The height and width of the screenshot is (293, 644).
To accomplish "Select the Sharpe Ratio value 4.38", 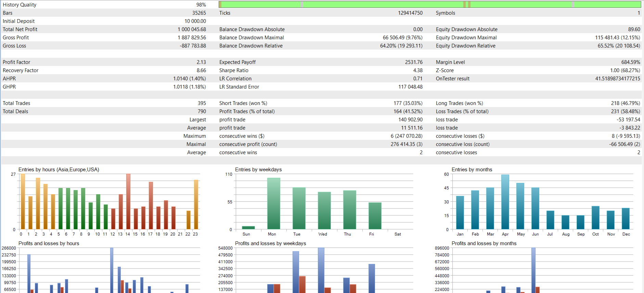I will [418, 70].
